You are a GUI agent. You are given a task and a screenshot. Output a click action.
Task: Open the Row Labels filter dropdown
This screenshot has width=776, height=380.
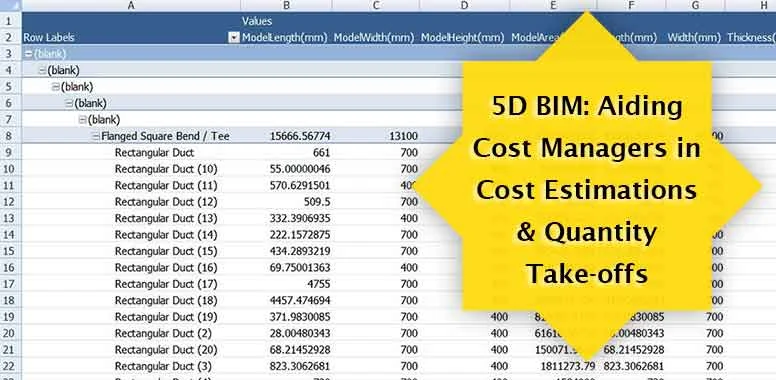pyautogui.click(x=234, y=37)
